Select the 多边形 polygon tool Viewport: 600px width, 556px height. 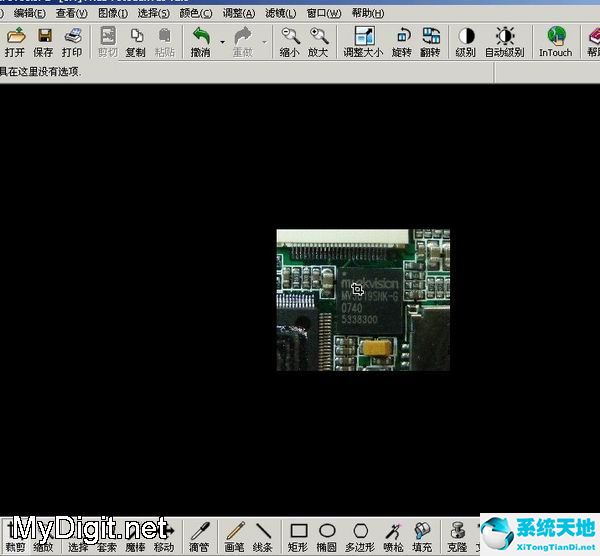[x=360, y=537]
